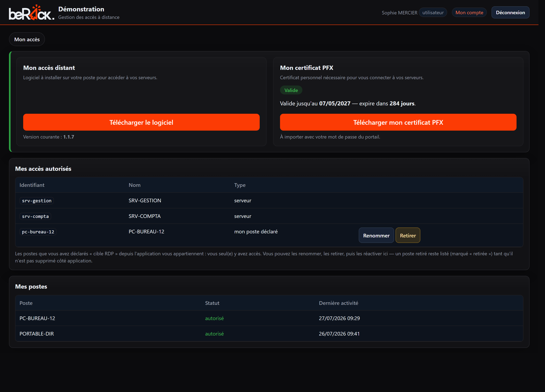Click the version number 1.1.7
The image size is (545, 392).
click(69, 137)
